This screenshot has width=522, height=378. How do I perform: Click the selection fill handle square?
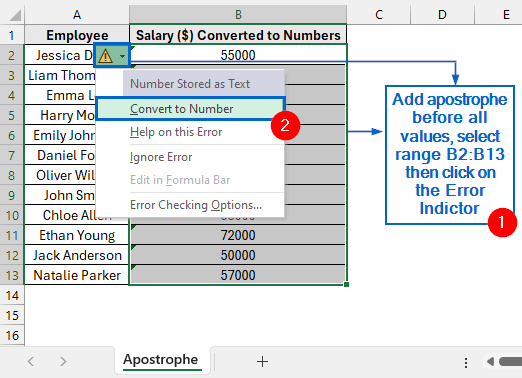347,284
